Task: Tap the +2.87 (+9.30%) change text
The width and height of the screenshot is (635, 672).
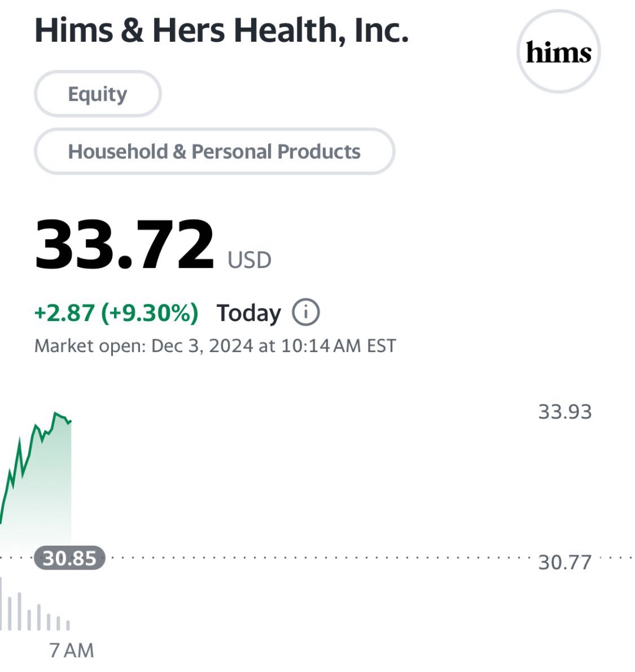Action: click(116, 312)
